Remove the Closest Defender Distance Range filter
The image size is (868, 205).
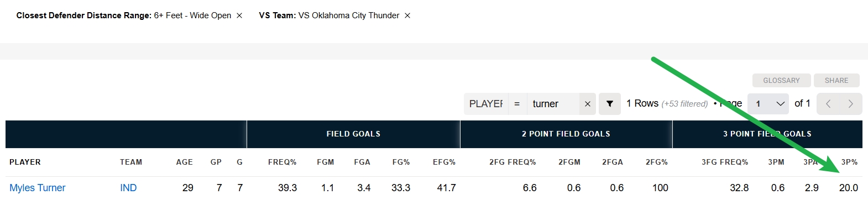pos(239,15)
